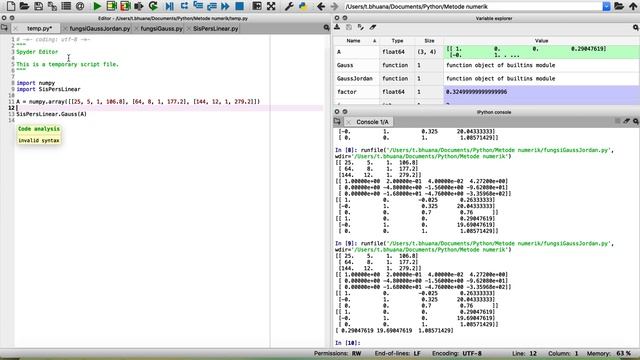The image size is (640, 360).
Task: Sort variables by Type column
Action: coord(397,41)
